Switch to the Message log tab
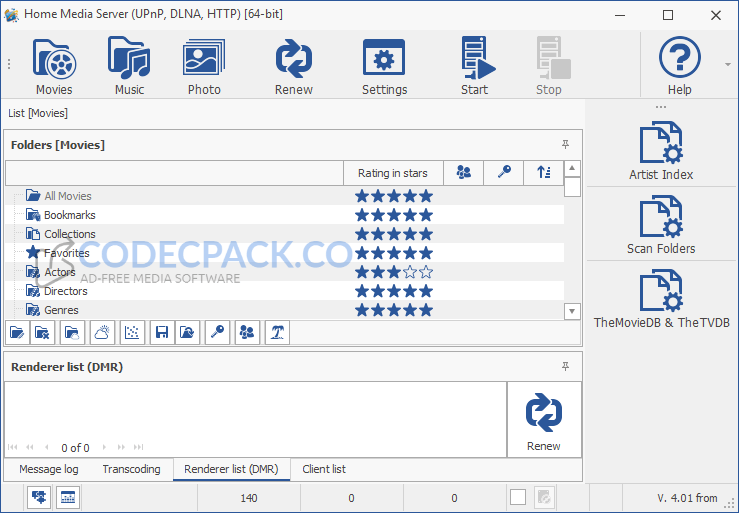 click(49, 469)
